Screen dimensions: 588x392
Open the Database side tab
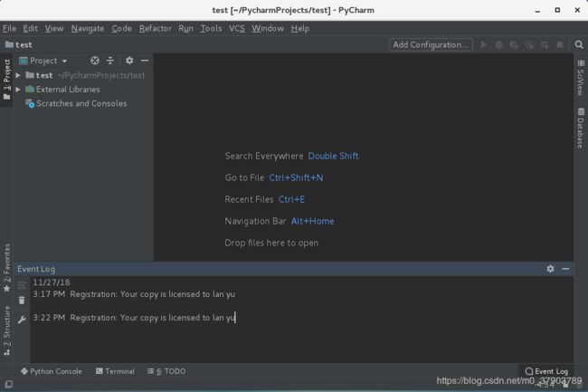click(x=581, y=129)
